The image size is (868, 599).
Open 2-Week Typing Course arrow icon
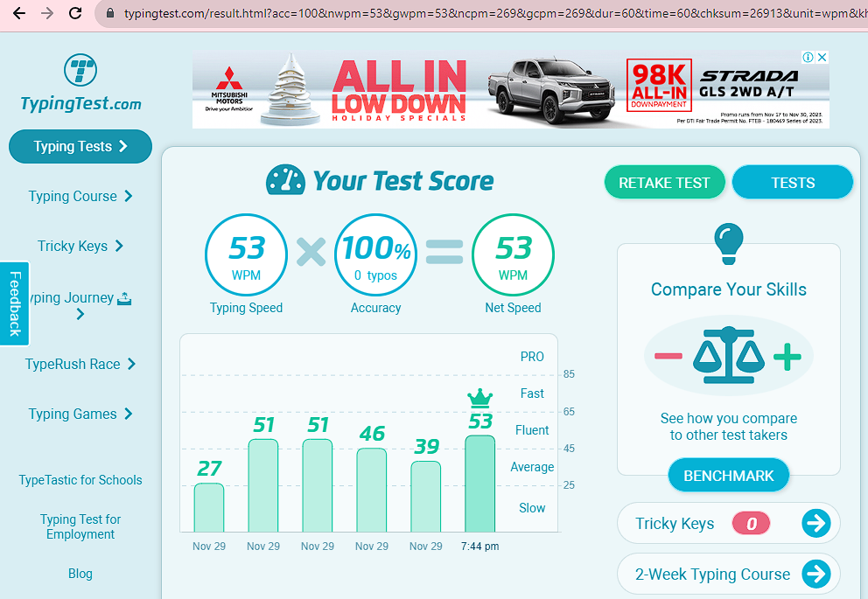point(816,574)
